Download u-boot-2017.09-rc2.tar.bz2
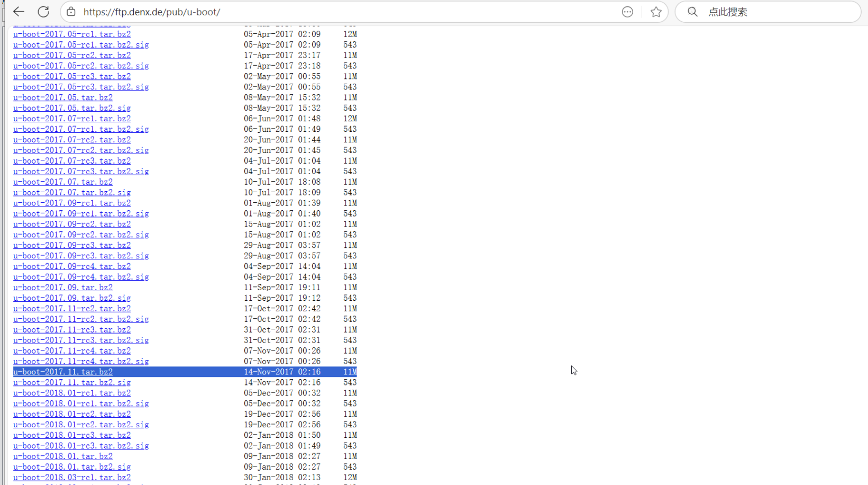The image size is (868, 485). click(x=72, y=224)
